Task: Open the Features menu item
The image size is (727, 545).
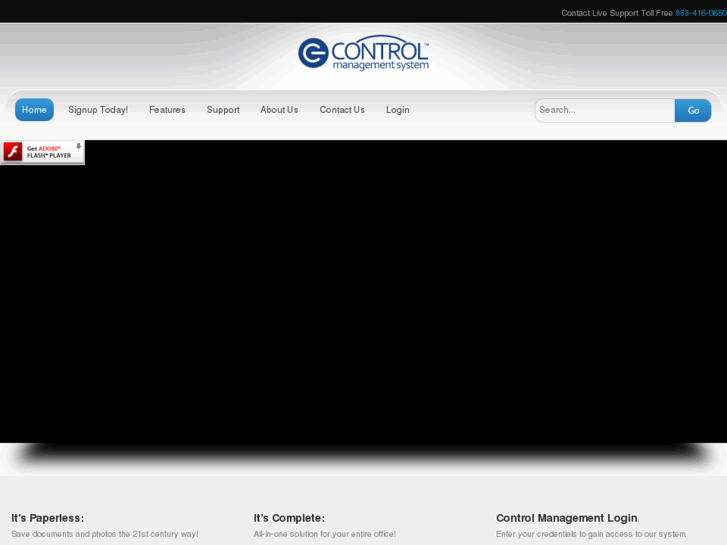Action: tap(167, 110)
